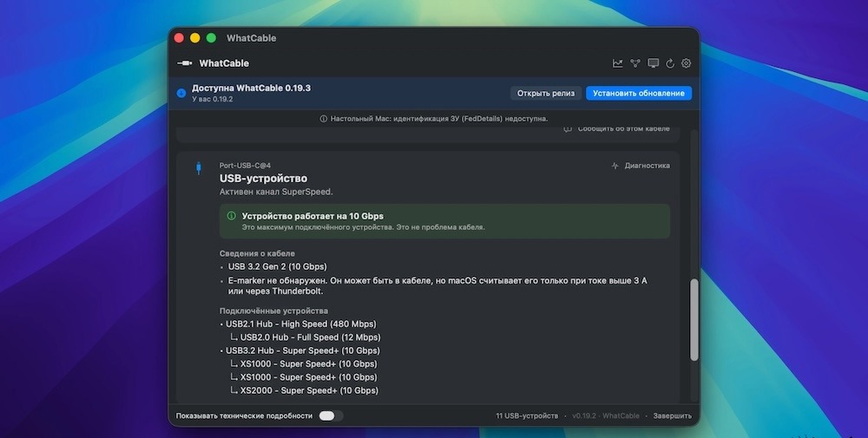
Task: Click the Port-USB-C@4 label
Action: pos(245,166)
